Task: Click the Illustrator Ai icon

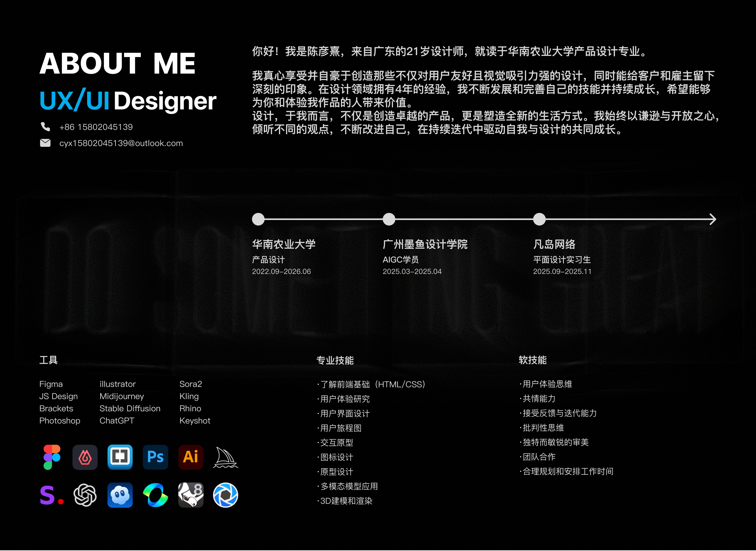Action: (x=191, y=457)
